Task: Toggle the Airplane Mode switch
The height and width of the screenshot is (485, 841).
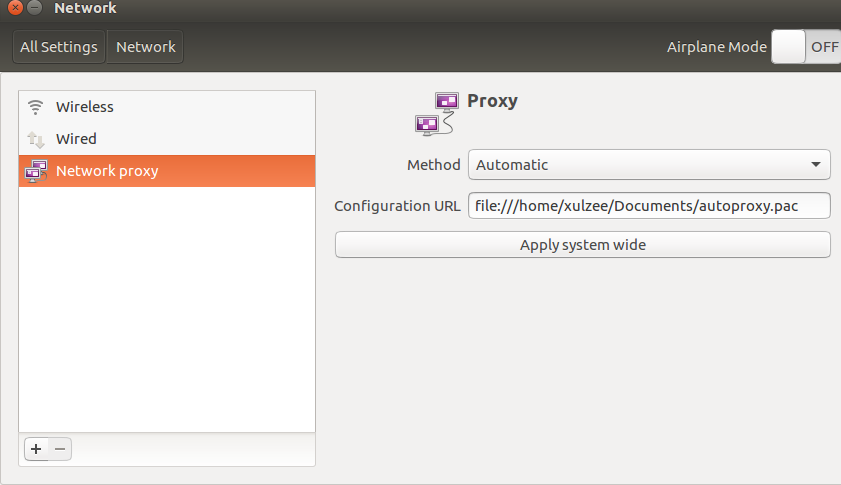Action: [x=806, y=47]
